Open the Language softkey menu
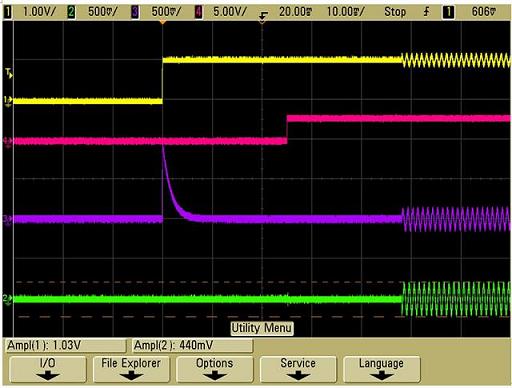512x388 pixels. 381,369
